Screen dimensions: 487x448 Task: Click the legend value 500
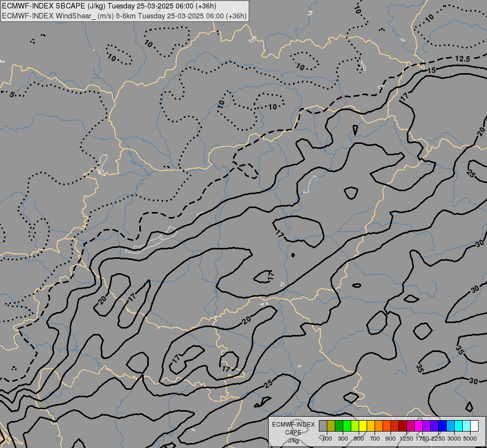point(359,439)
